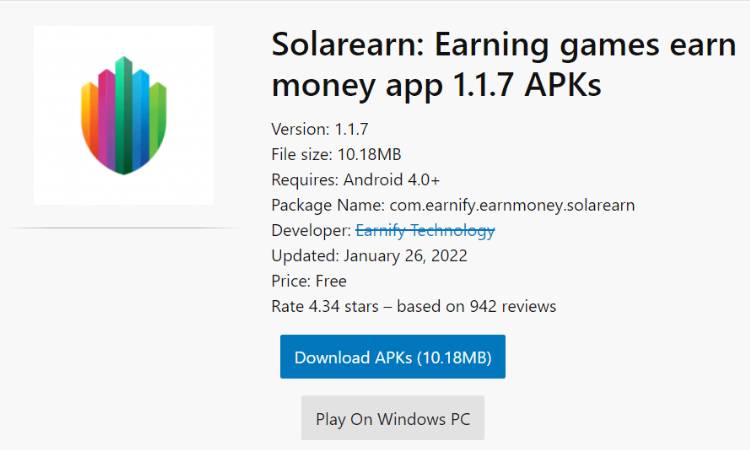The height and width of the screenshot is (450, 750).
Task: Select the 'Requires:' label text
Action: 305,180
